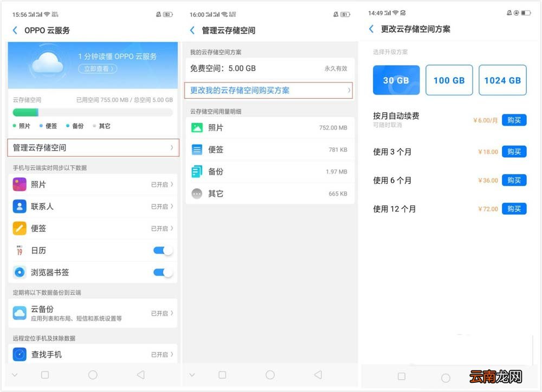Go back from the 更改云存储空间方案 screen
Screen dimensions: 542x392
[371, 29]
